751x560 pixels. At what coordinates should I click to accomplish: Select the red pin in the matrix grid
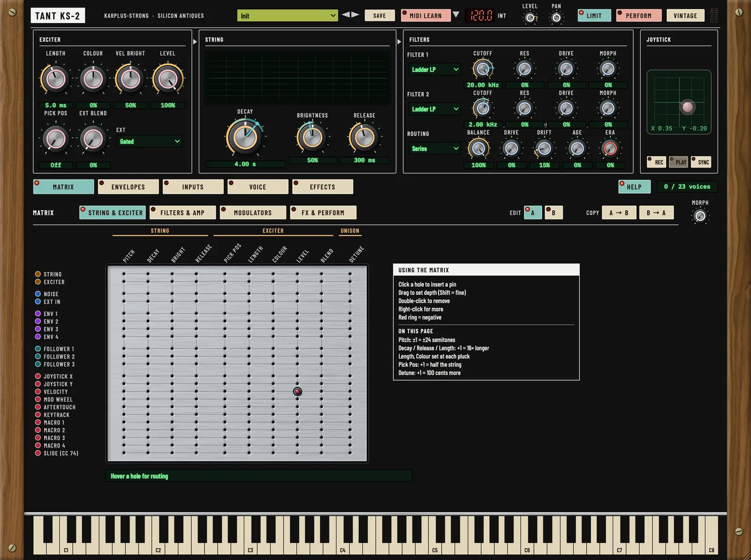coord(298,391)
